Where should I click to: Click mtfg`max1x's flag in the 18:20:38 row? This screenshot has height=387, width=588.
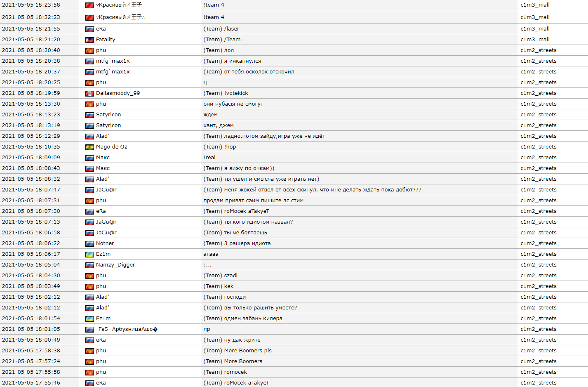tap(89, 61)
